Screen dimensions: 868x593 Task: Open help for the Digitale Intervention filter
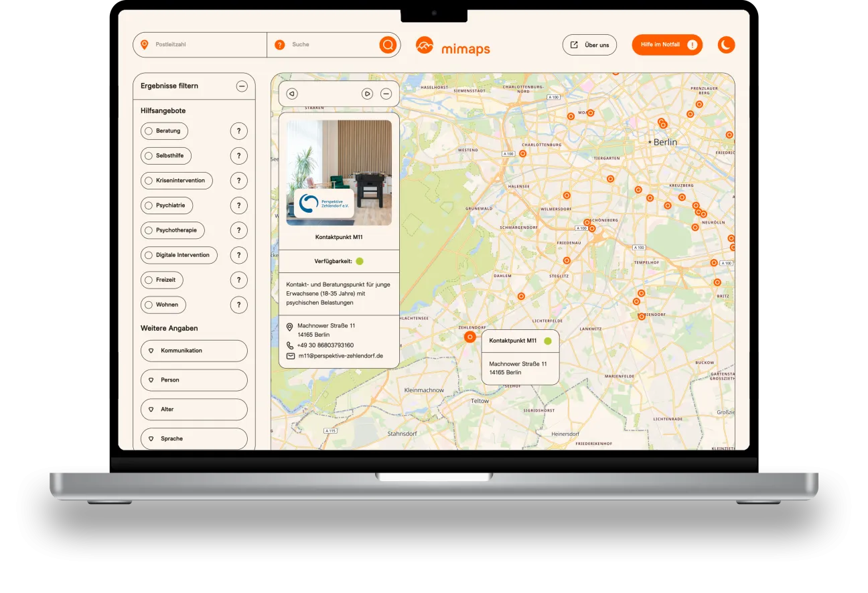tap(238, 255)
